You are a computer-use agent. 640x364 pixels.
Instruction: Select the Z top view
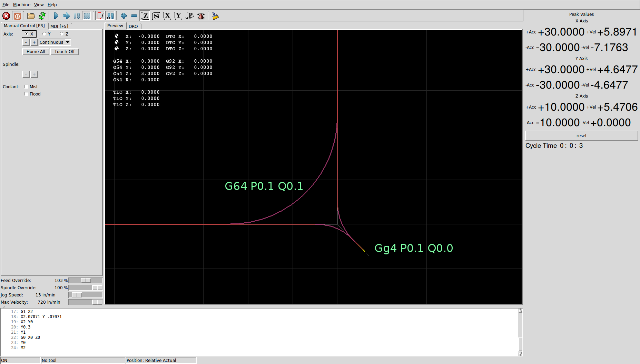(145, 16)
